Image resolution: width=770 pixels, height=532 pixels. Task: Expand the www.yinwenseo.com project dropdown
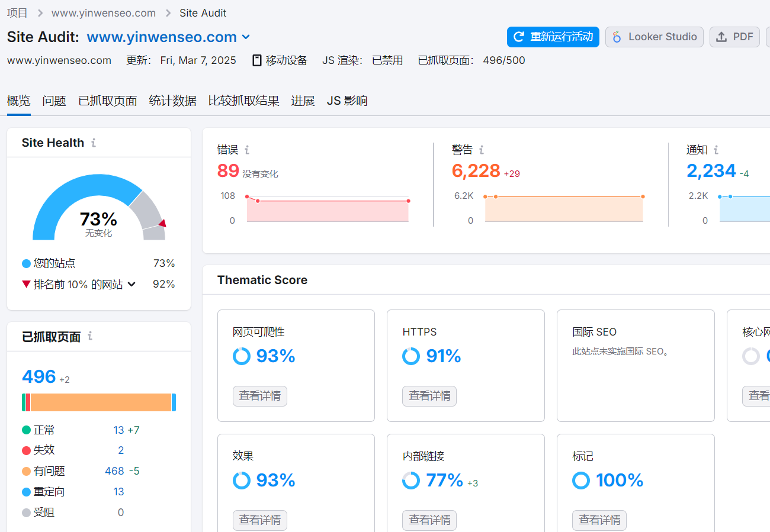pyautogui.click(x=246, y=37)
